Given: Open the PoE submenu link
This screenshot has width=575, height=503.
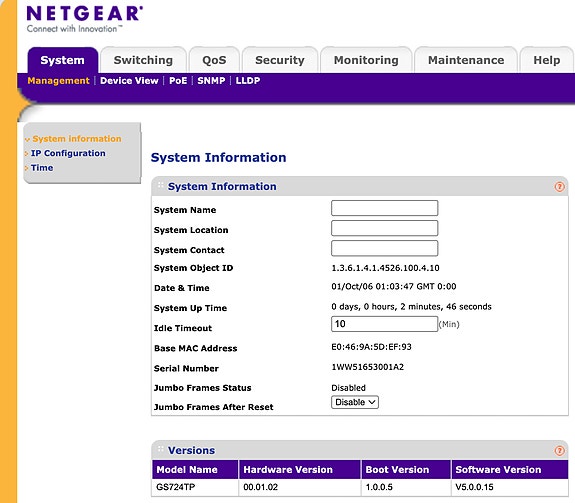Looking at the screenshot, I should [178, 81].
